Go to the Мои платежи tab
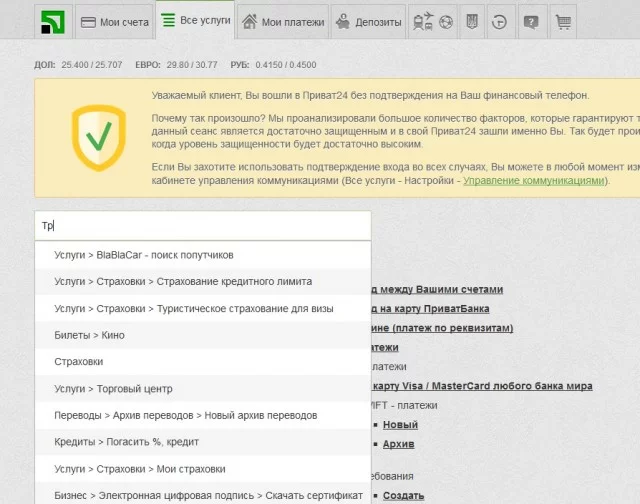640x504 pixels. (x=283, y=22)
